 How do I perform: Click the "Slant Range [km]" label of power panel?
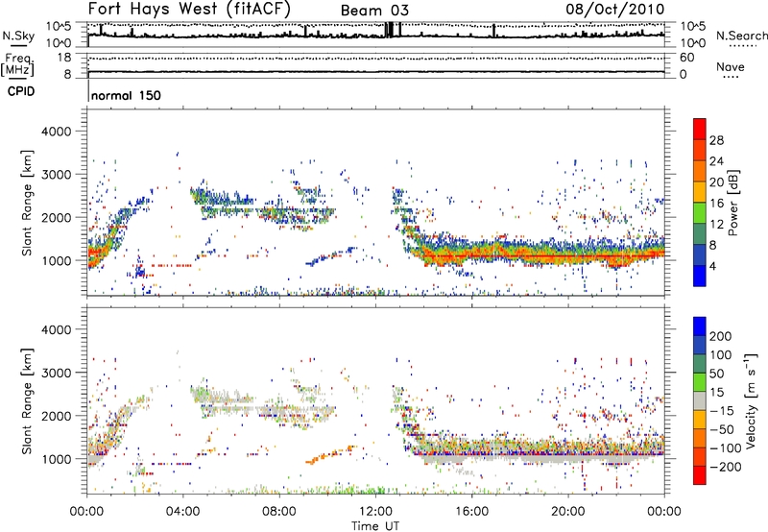(x=27, y=203)
